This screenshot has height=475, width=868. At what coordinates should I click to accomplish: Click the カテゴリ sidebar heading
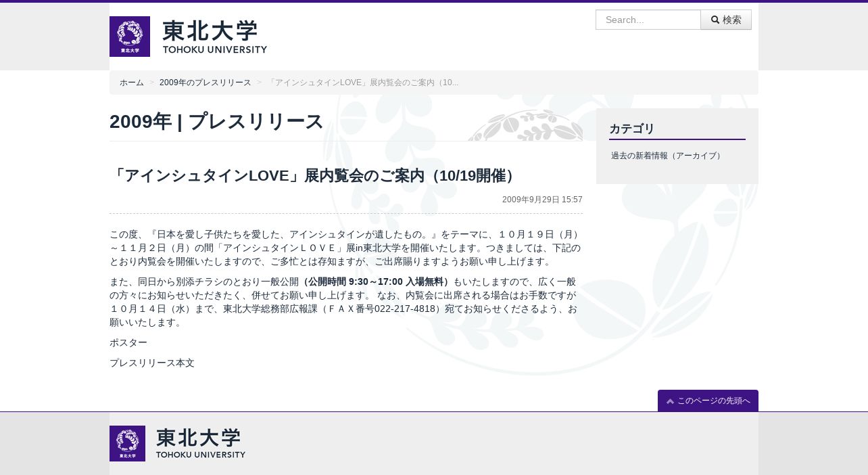click(632, 129)
